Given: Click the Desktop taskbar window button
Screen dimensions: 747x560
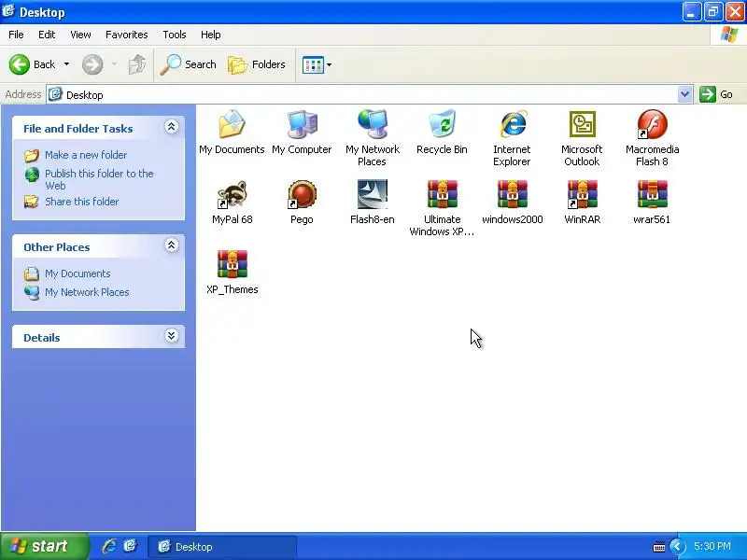Looking at the screenshot, I should click(222, 546).
